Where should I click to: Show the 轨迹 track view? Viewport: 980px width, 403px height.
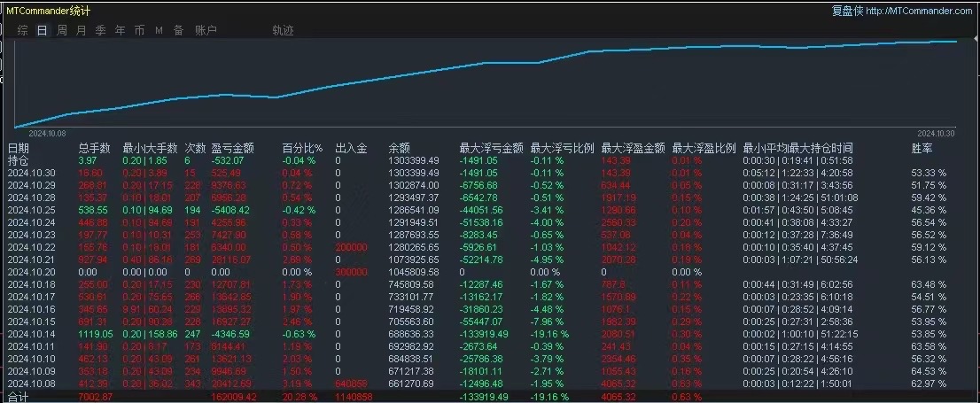[284, 30]
